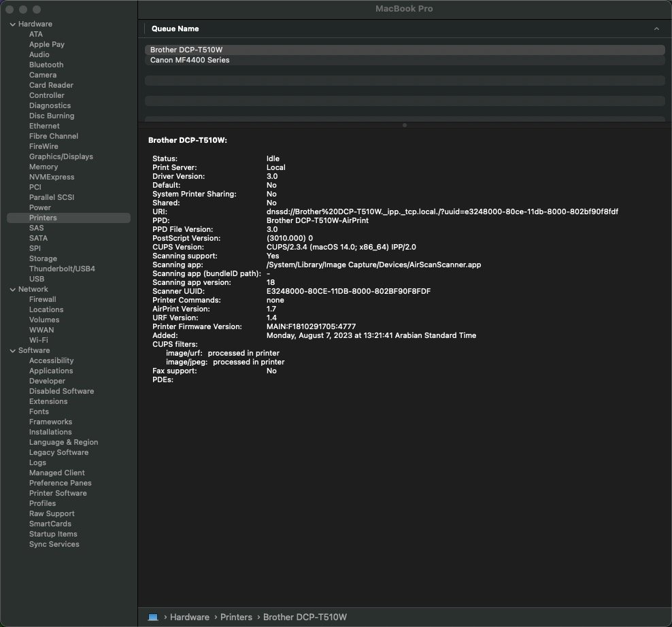The width and height of the screenshot is (672, 627).
Task: Select Legacy Software in sidebar
Action: (x=58, y=453)
